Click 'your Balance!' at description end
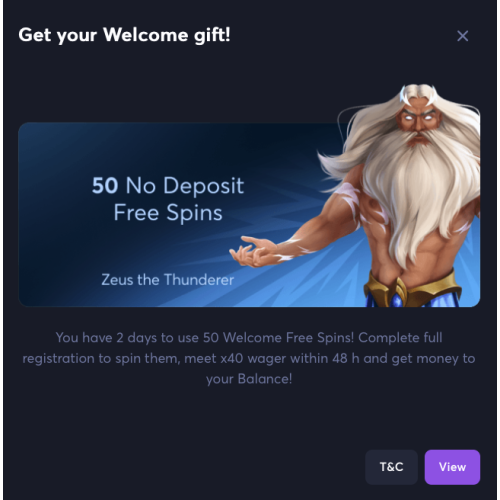Screen dimensions: 500x500 point(249,379)
